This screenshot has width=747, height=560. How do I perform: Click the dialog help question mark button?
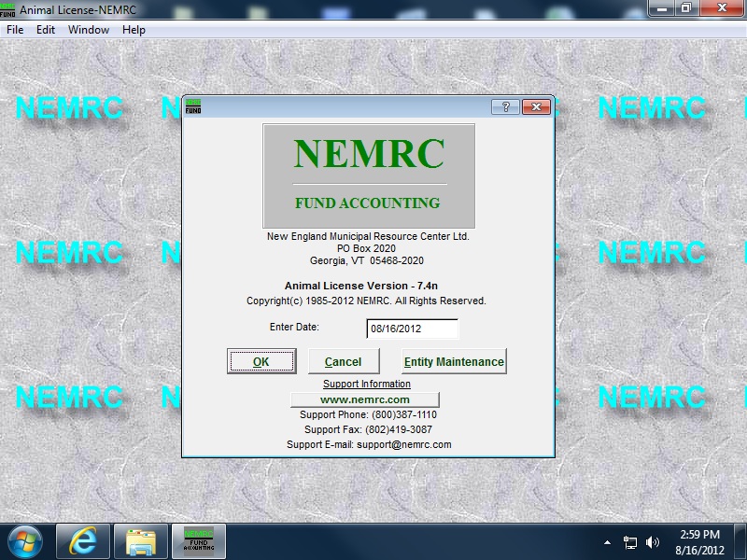pyautogui.click(x=505, y=106)
